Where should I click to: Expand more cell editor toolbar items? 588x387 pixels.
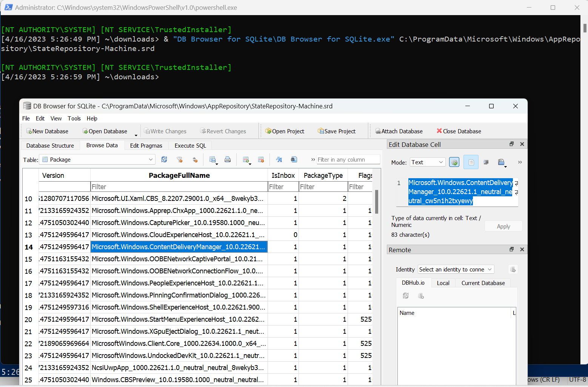(520, 162)
